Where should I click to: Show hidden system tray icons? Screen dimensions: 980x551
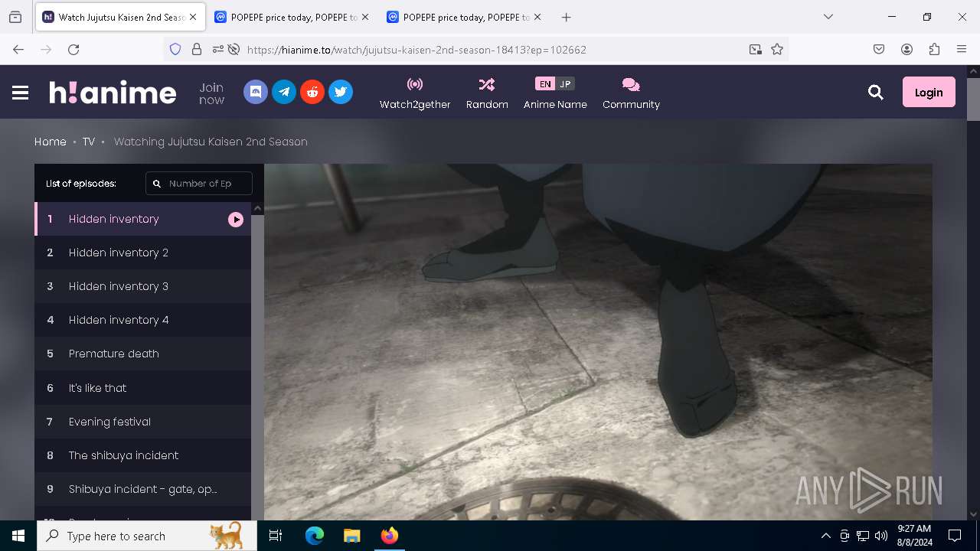pyautogui.click(x=825, y=536)
